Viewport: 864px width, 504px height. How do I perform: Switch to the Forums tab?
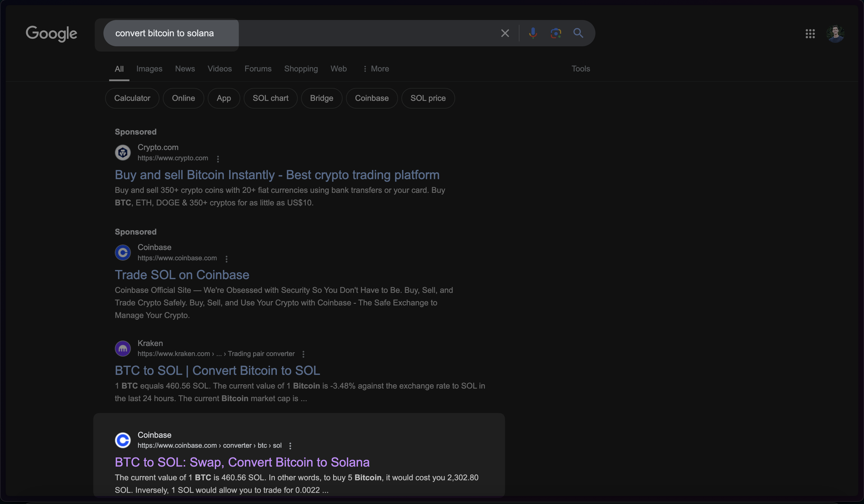(258, 69)
